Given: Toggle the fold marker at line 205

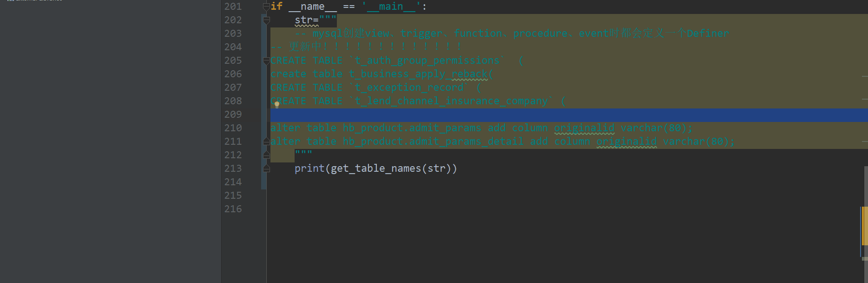Looking at the screenshot, I should 266,61.
